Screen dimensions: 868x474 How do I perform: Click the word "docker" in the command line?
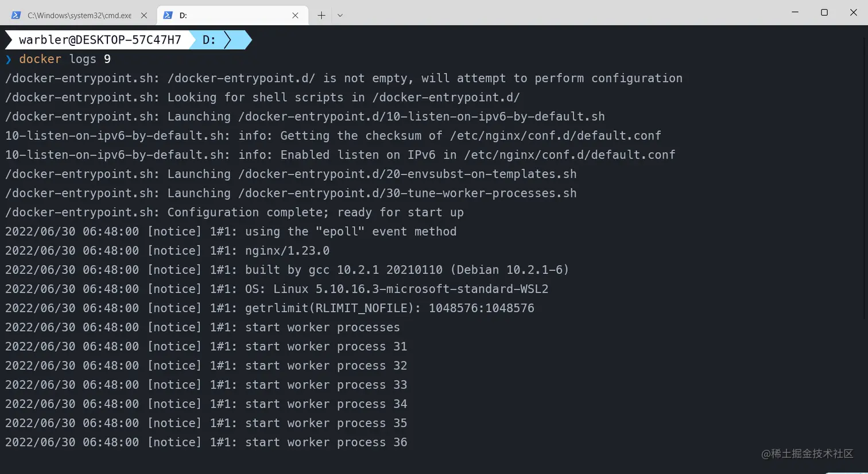tap(40, 59)
